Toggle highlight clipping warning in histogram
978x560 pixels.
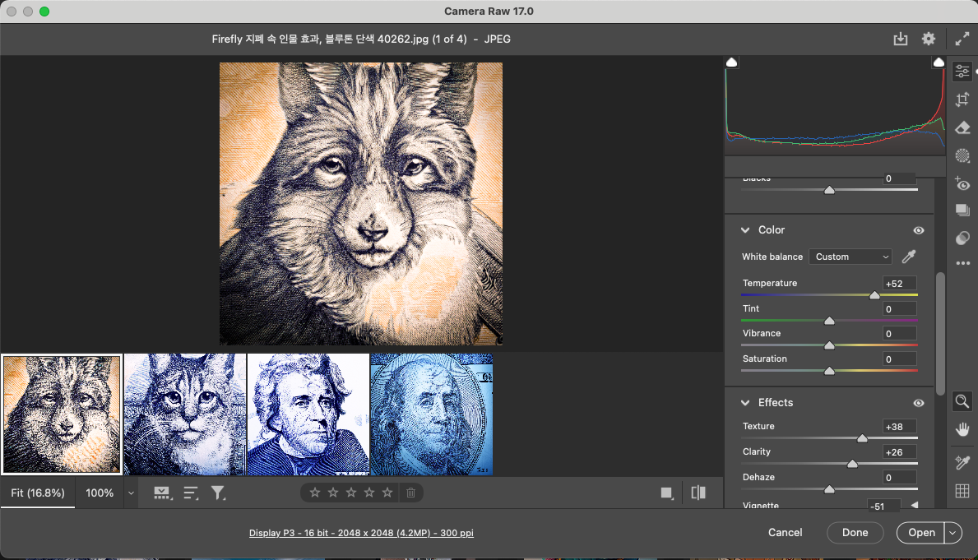click(938, 62)
